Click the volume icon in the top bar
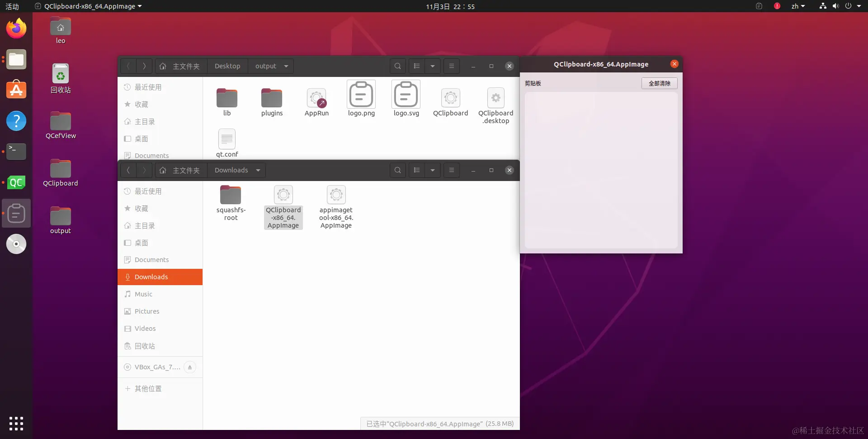The width and height of the screenshot is (868, 439). click(x=835, y=6)
